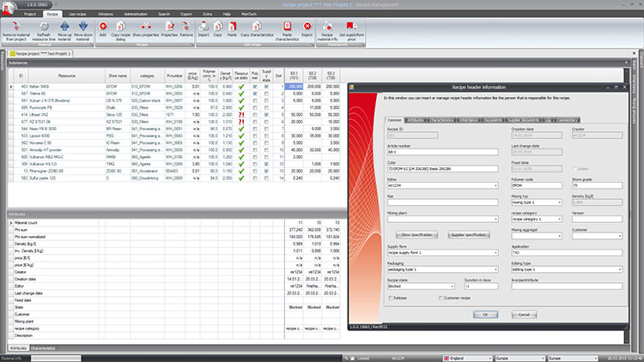Click the Shore grade input field
The height and width of the screenshot is (362, 644).
coord(597,185)
